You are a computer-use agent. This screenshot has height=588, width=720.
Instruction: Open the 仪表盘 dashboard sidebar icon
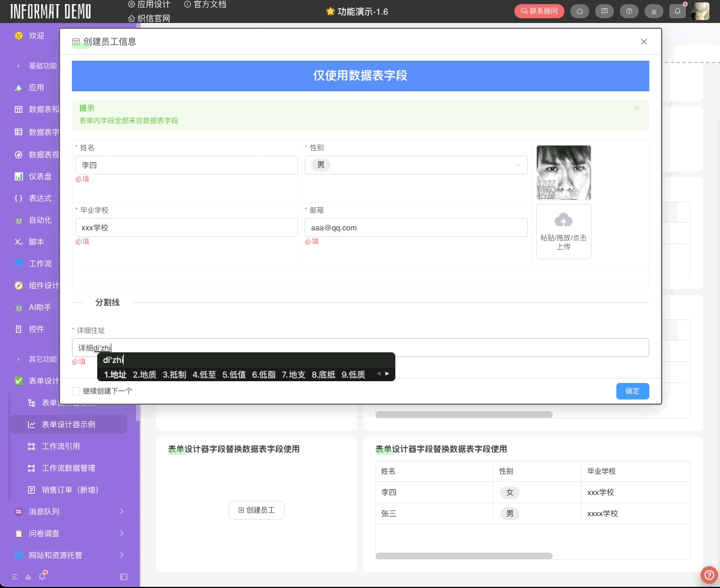[19, 176]
